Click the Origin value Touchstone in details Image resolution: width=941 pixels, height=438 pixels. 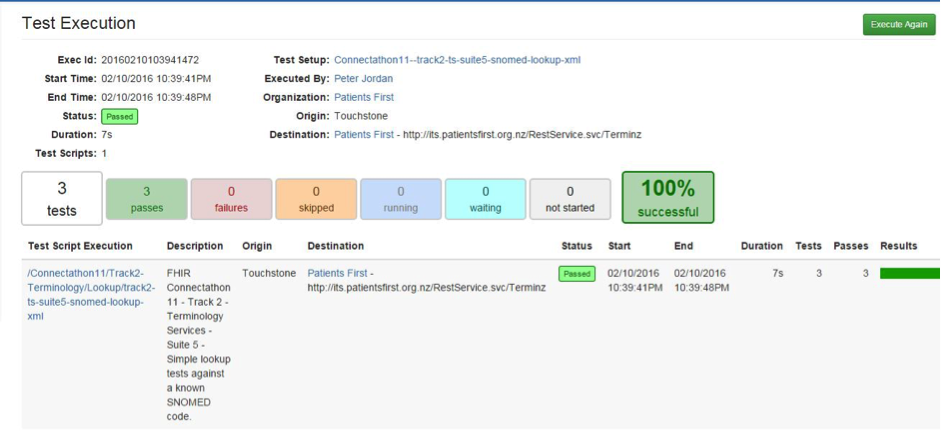point(361,116)
